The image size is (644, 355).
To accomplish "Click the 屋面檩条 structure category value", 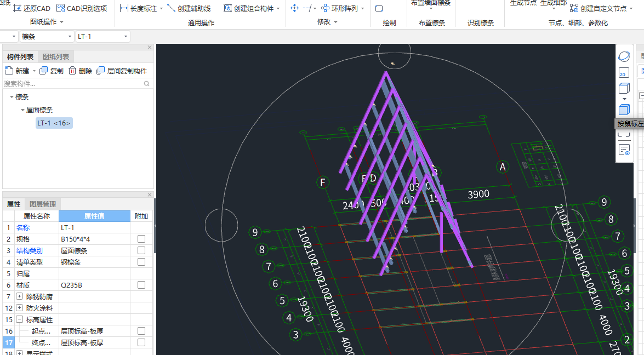I will click(94, 250).
